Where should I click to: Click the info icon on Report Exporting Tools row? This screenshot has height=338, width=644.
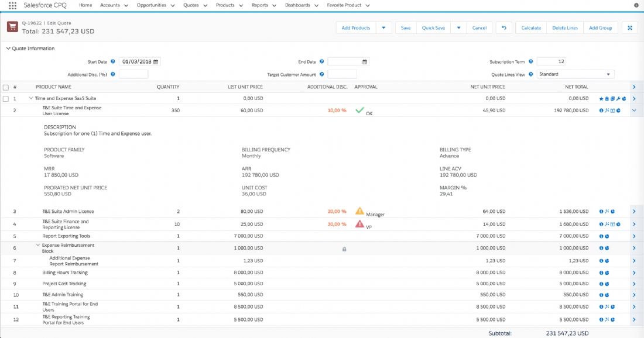click(x=601, y=236)
